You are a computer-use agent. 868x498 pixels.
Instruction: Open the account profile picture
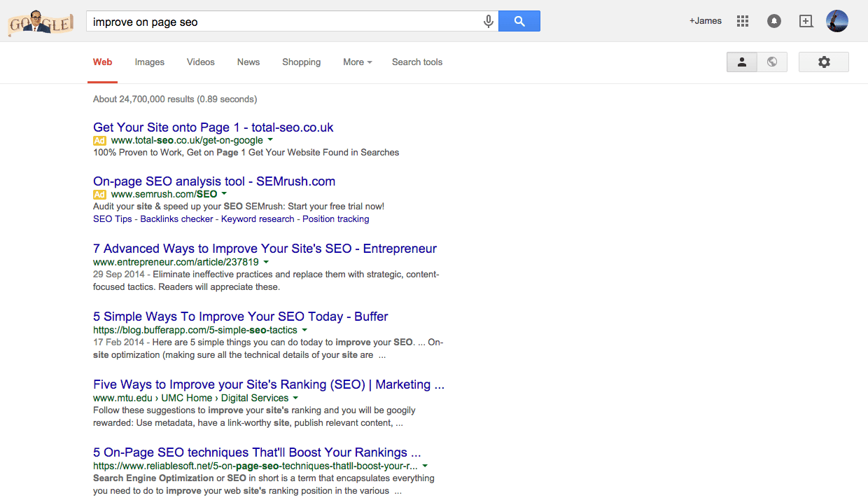[837, 21]
